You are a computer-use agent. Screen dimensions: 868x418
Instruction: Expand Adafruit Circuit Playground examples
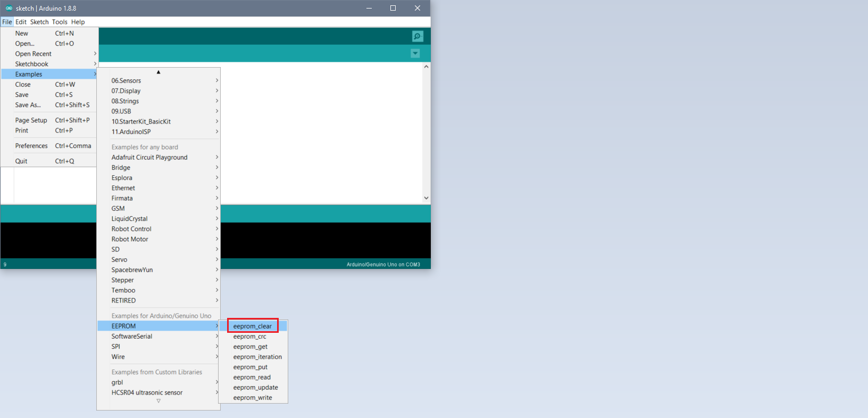point(158,157)
